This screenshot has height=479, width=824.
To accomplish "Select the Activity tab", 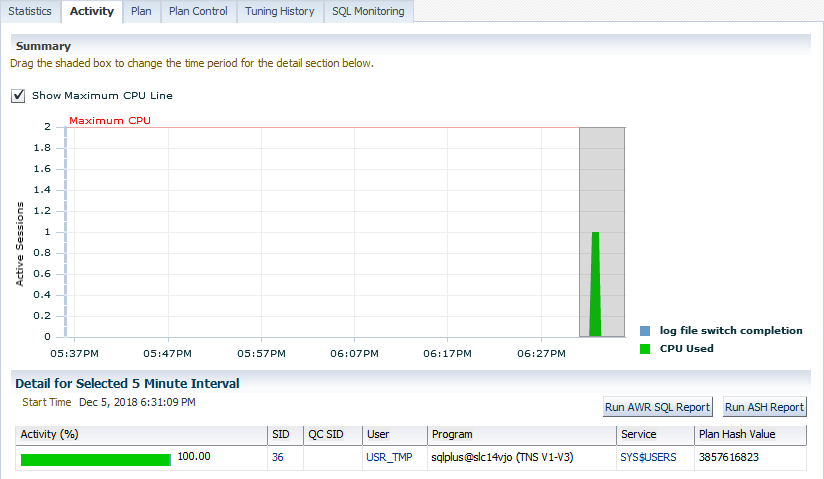I will (x=91, y=11).
